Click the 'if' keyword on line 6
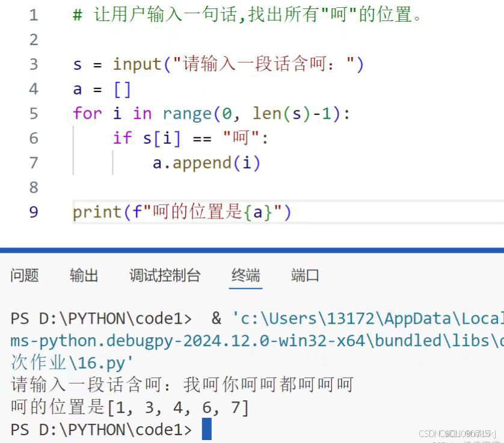 [123, 138]
